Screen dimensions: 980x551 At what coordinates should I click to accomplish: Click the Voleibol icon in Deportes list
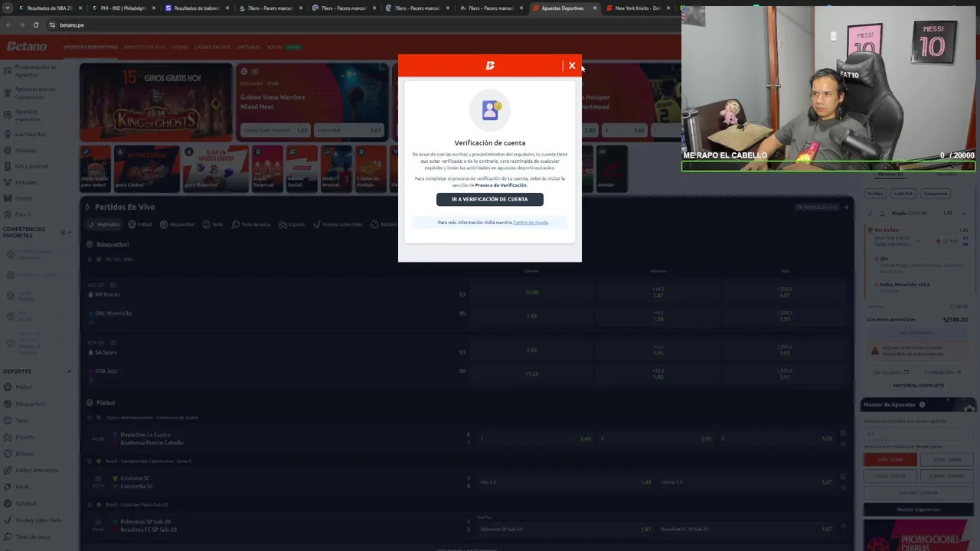pyautogui.click(x=8, y=504)
